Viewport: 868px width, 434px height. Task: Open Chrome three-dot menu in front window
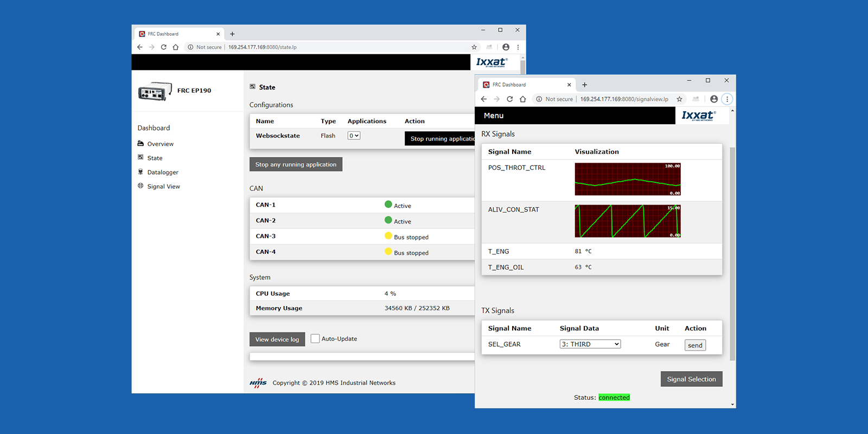727,99
